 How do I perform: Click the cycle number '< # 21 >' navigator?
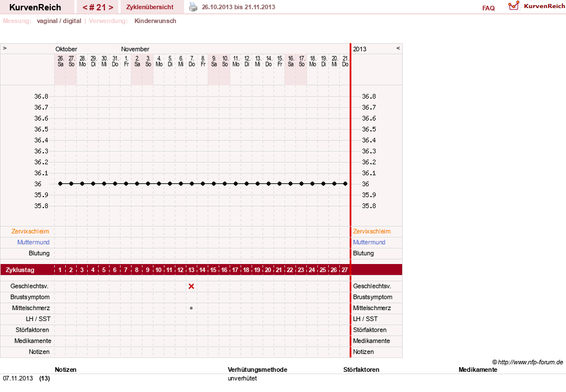(x=98, y=7)
